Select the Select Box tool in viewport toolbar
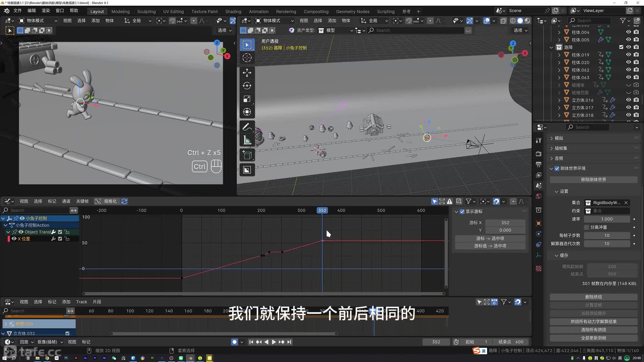 click(247, 45)
